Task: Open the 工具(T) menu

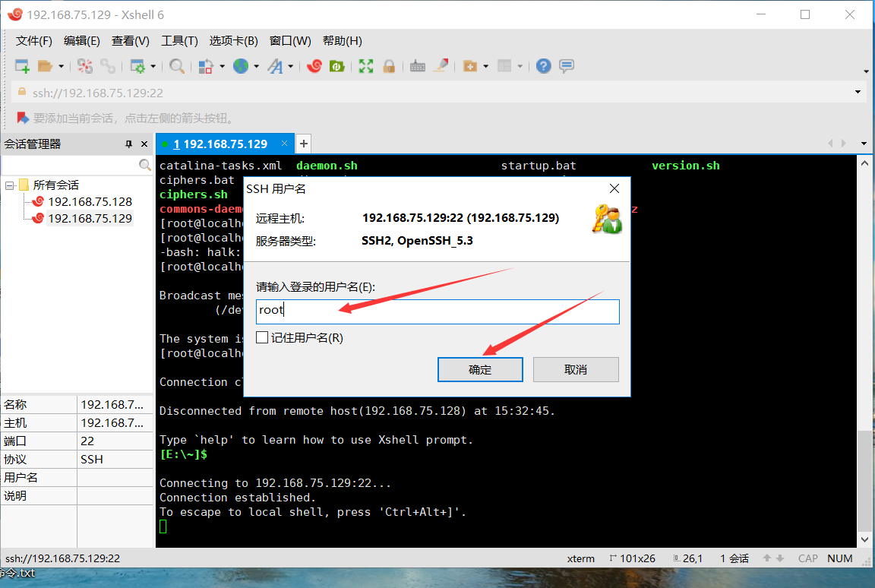Action: [x=179, y=41]
